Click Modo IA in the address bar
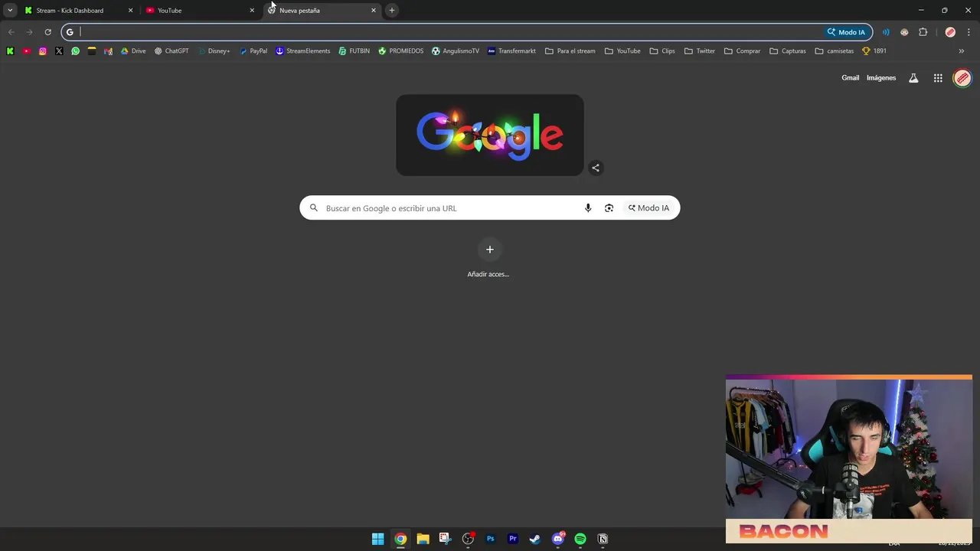This screenshot has width=980, height=551. (x=846, y=32)
